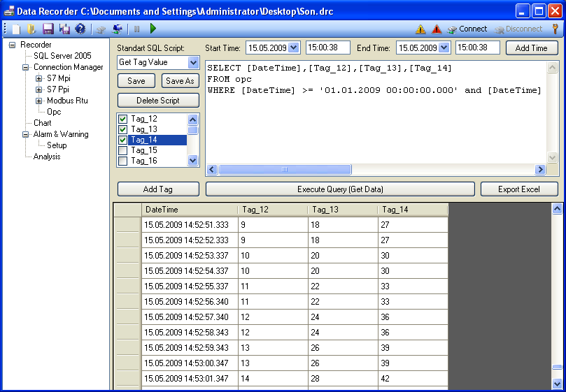This screenshot has width=566, height=392.
Task: Click the Tag_13 cell in the 14:53:01.347 row
Action: pos(343,378)
